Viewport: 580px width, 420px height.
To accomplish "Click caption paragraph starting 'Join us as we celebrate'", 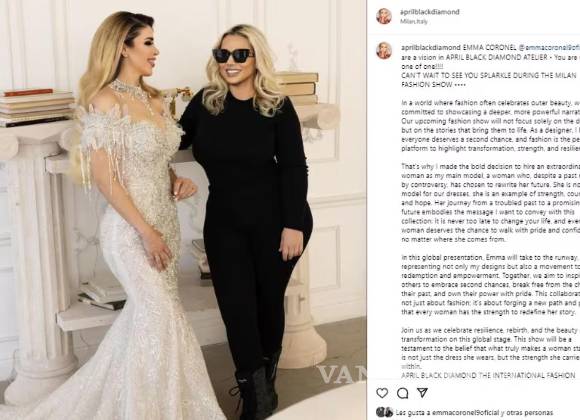I will [x=490, y=348].
